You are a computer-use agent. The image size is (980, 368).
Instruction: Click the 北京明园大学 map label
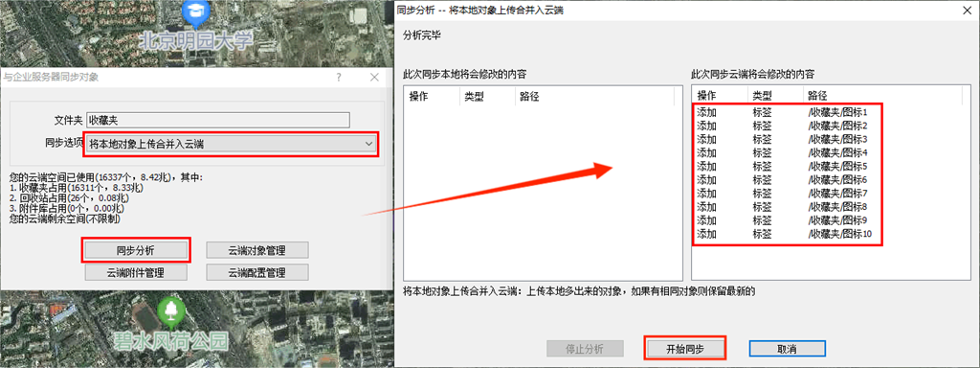(195, 42)
